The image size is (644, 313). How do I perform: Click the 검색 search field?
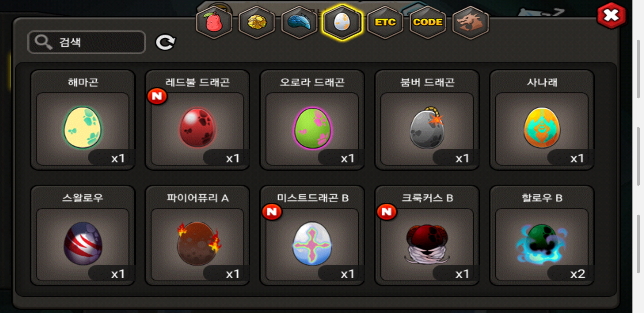coord(87,42)
